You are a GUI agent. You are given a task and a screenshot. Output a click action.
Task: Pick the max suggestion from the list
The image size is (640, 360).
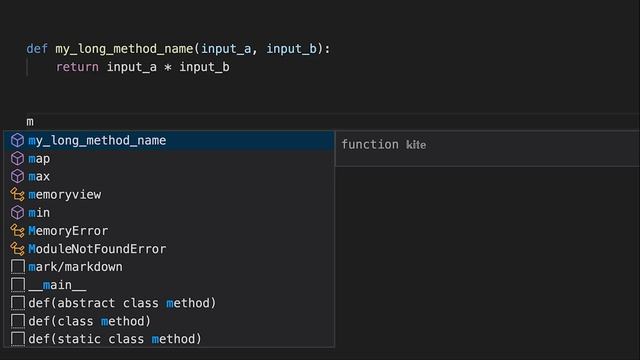tap(169, 176)
